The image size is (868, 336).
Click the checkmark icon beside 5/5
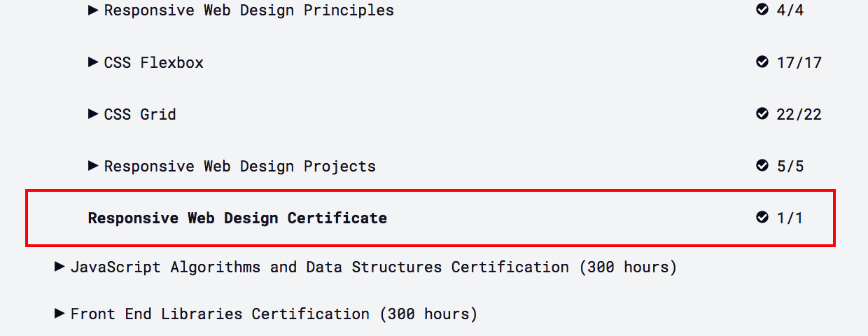click(762, 165)
